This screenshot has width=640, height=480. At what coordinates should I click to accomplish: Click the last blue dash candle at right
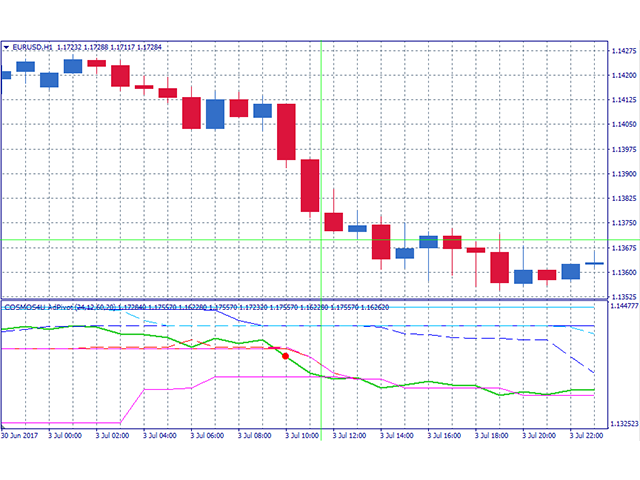pos(594,264)
